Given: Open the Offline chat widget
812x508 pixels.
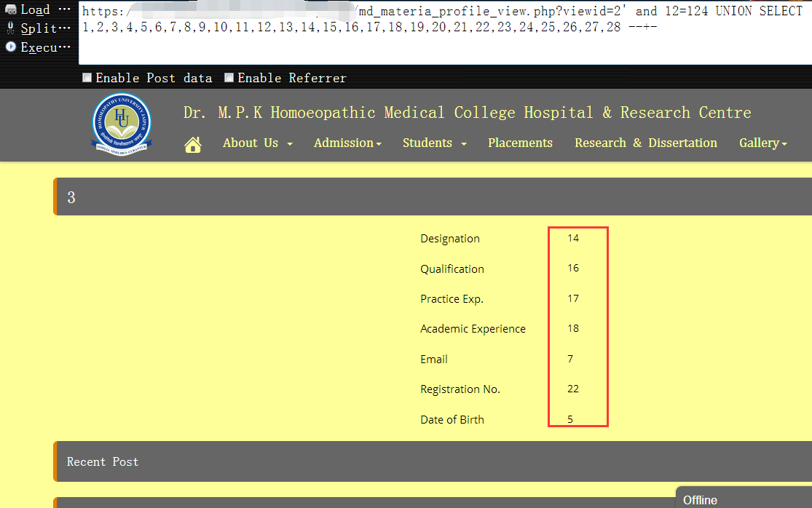Looking at the screenshot, I should pyautogui.click(x=744, y=498).
